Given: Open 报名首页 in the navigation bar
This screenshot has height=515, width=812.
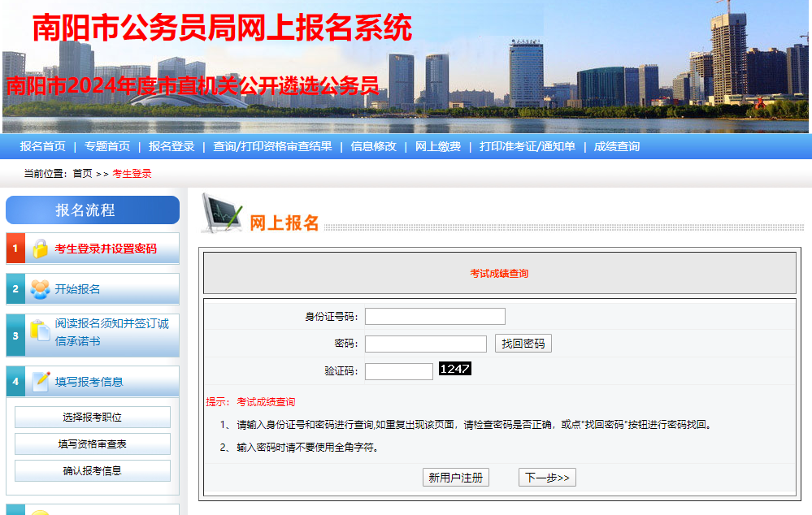Looking at the screenshot, I should tap(43, 146).
